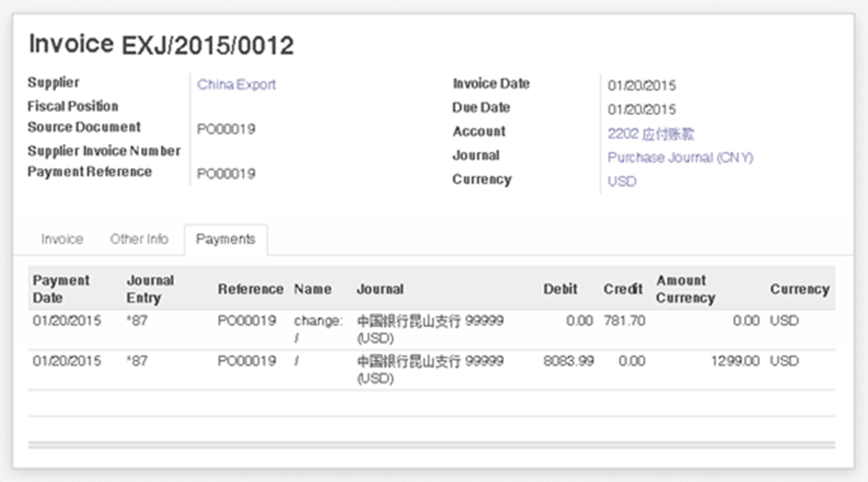Sort by Debit column header
The height and width of the screenshot is (482, 868).
pyautogui.click(x=561, y=288)
